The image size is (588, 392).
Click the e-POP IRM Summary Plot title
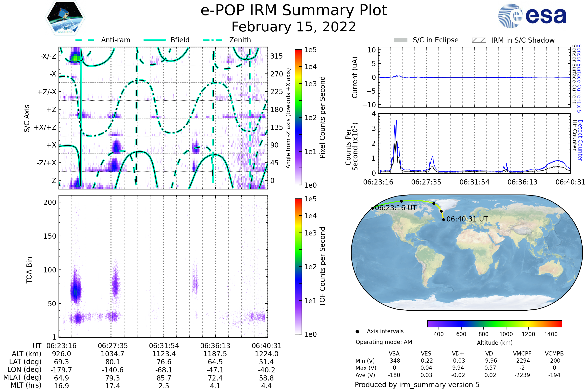(294, 11)
